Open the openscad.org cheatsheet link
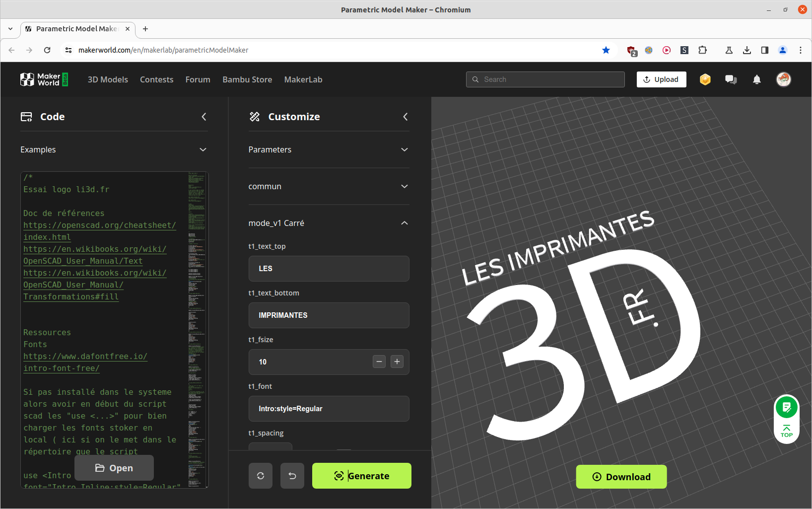812x509 pixels. click(99, 231)
